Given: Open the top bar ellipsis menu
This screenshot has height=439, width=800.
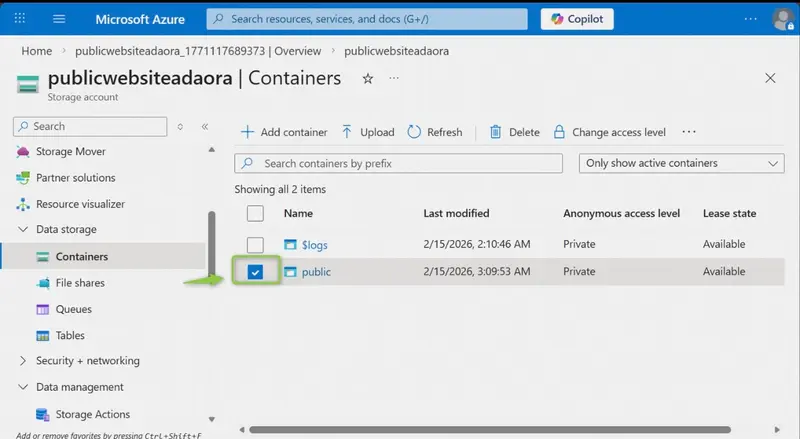Looking at the screenshot, I should tap(751, 19).
